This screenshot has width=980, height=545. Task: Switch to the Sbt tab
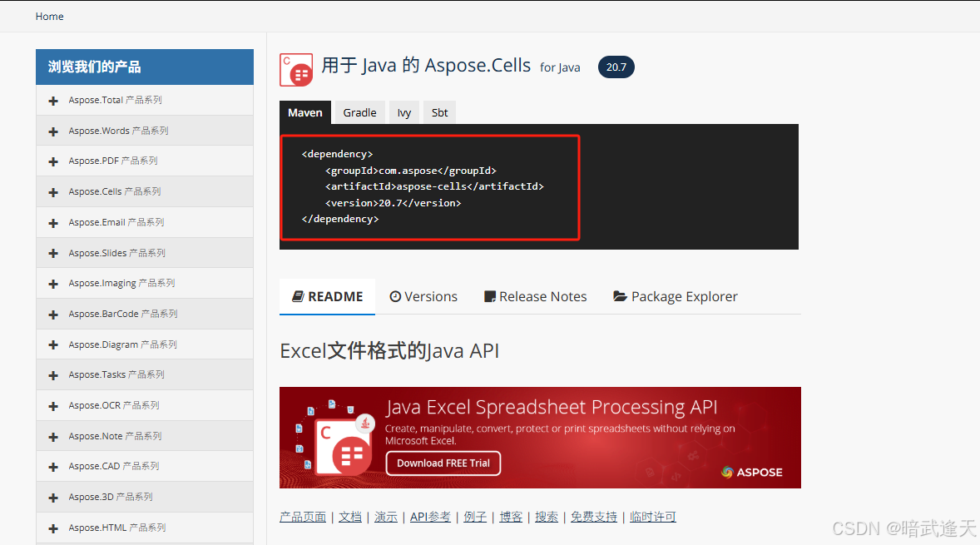coord(439,112)
